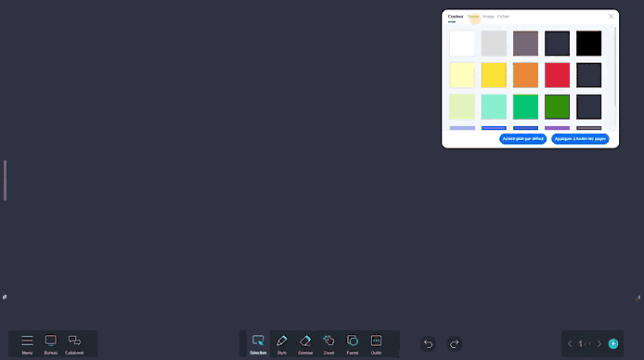The width and height of the screenshot is (644, 360).
Task: Choose the Stylo pen tool
Action: click(x=282, y=344)
